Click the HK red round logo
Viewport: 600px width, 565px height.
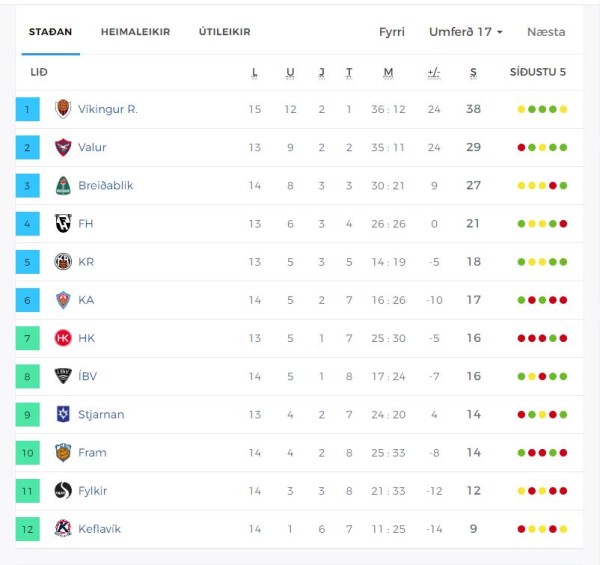pos(63,338)
